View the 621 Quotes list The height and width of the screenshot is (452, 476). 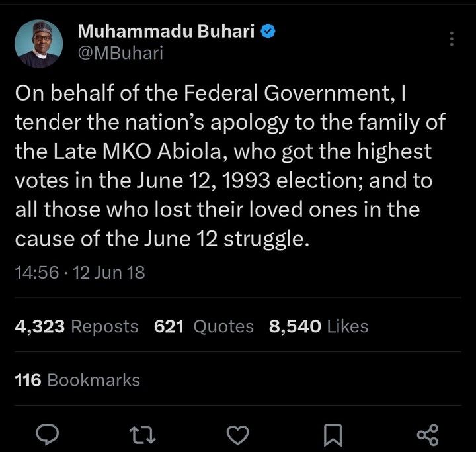click(204, 326)
